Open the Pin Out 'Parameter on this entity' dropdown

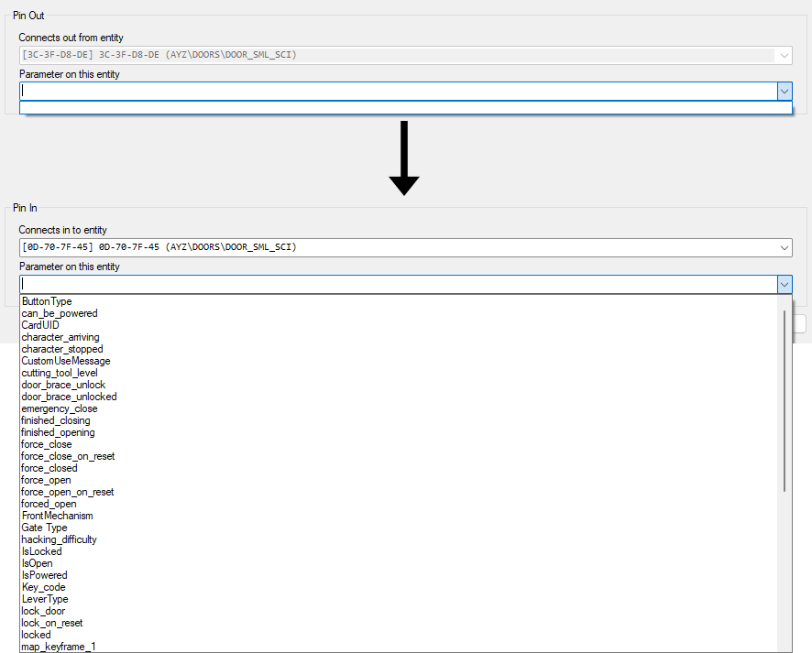[x=785, y=92]
